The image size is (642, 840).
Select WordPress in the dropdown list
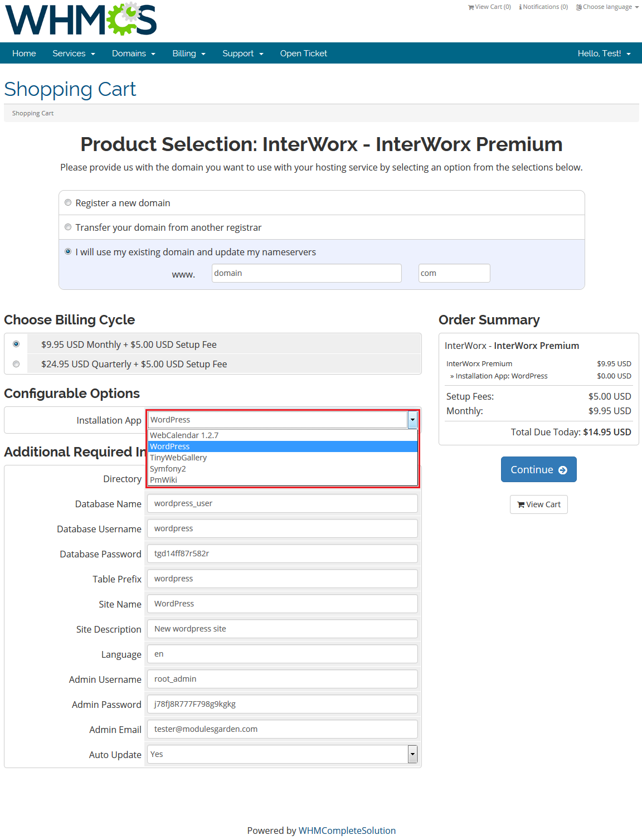pyautogui.click(x=283, y=446)
